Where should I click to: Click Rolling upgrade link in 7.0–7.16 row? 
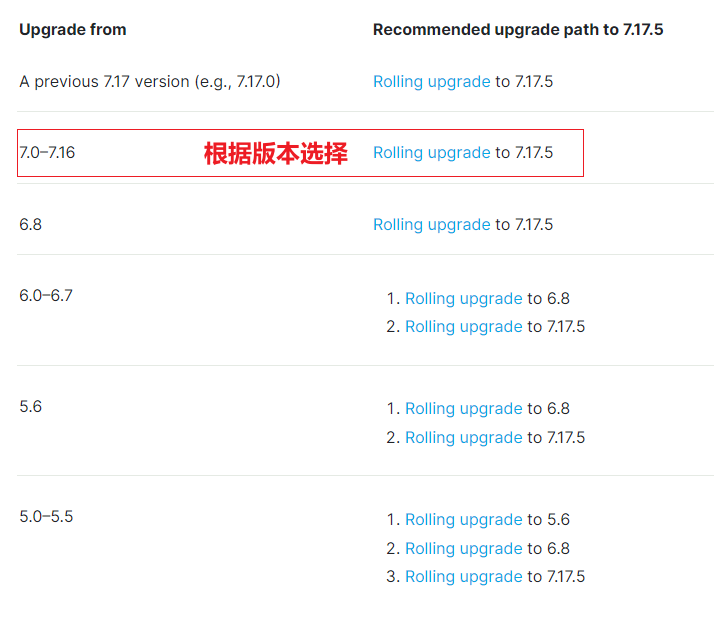pos(431,153)
